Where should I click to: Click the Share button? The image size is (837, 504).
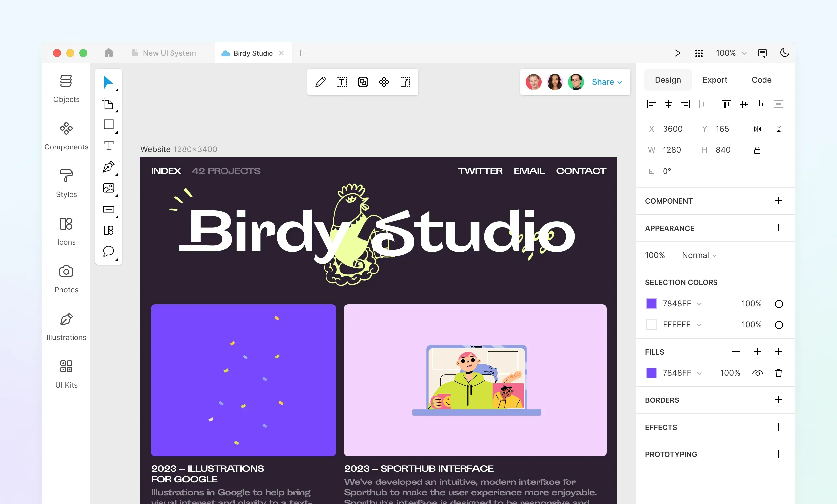pyautogui.click(x=605, y=82)
